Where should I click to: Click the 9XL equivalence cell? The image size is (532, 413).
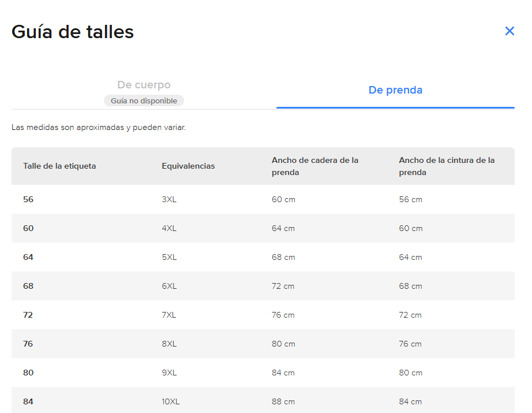(169, 373)
